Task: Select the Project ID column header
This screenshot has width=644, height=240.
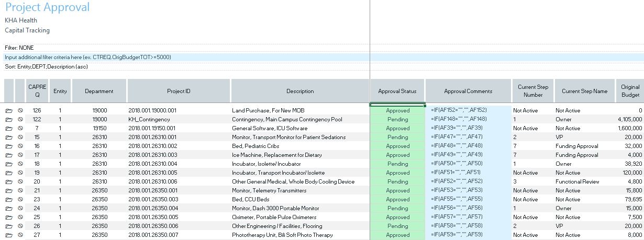Action: [x=179, y=91]
